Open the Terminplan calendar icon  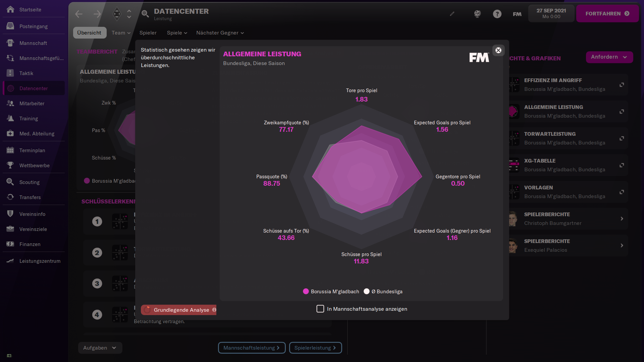tap(10, 150)
